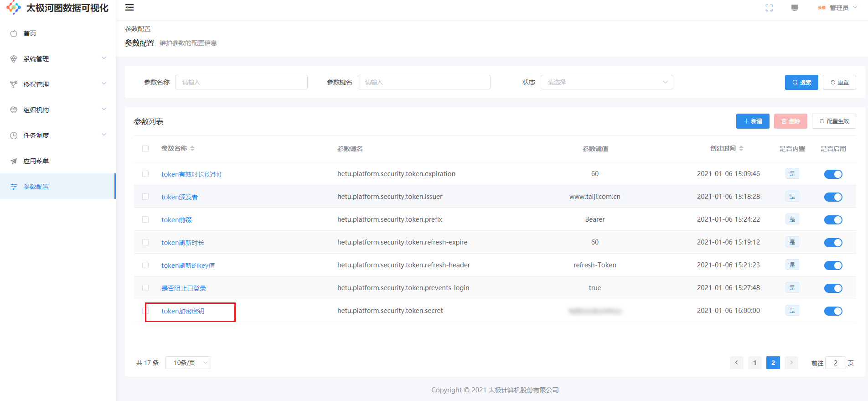Viewport: 868px width, 401px height.
Task: Toggle enabled switch for token.issuer
Action: 833,197
